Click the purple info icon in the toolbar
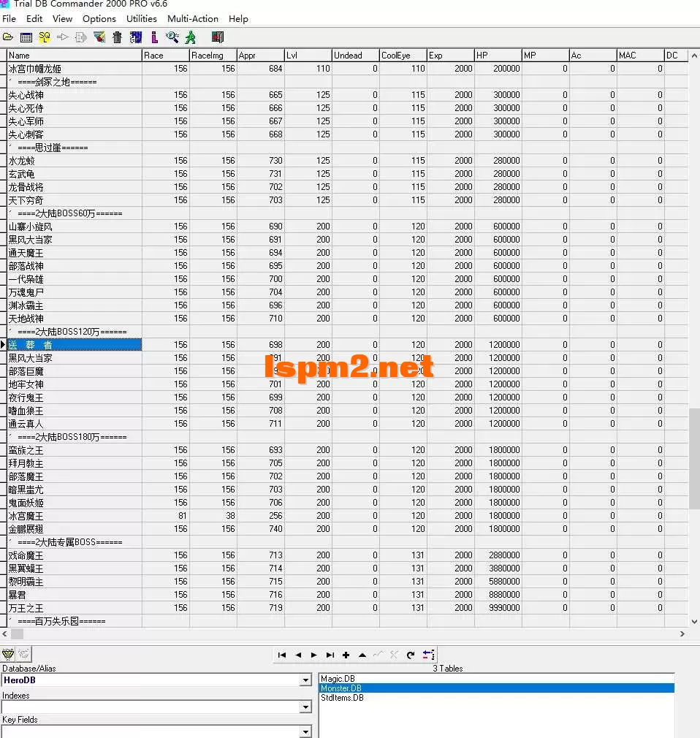700x738 pixels. (x=153, y=37)
